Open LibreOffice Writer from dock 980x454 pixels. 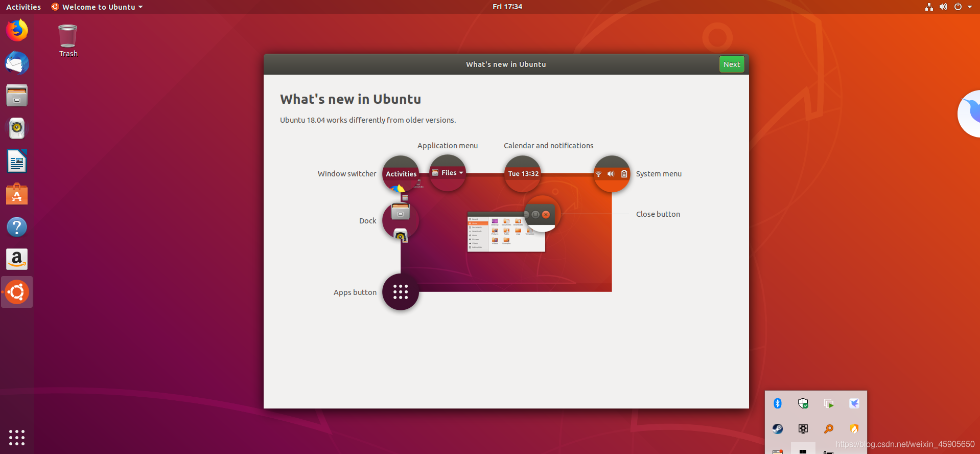[x=17, y=161]
